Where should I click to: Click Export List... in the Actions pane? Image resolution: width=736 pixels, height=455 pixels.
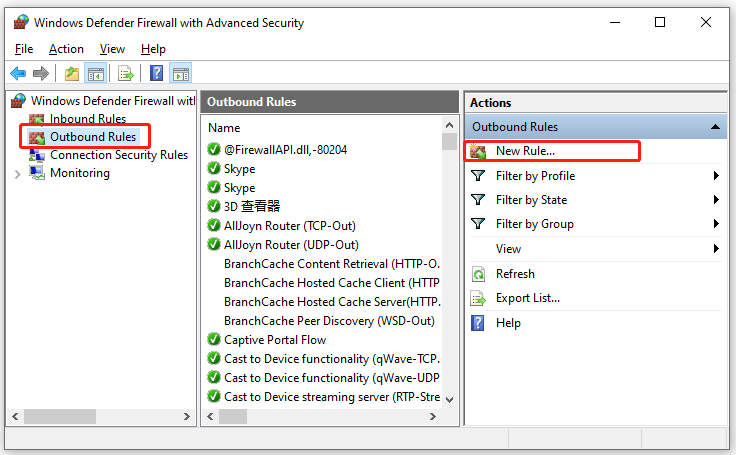click(x=528, y=298)
